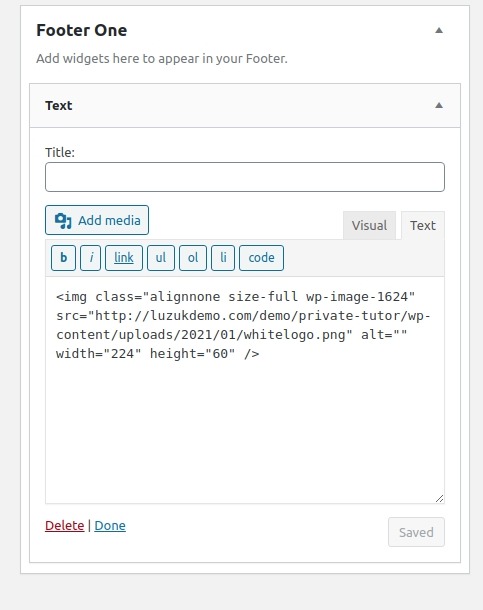Insert list item with li quicktag

[223, 258]
